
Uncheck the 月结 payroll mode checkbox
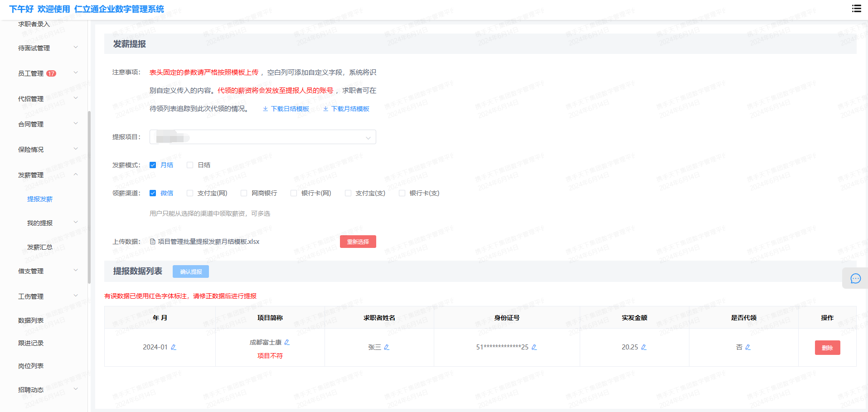pos(153,165)
